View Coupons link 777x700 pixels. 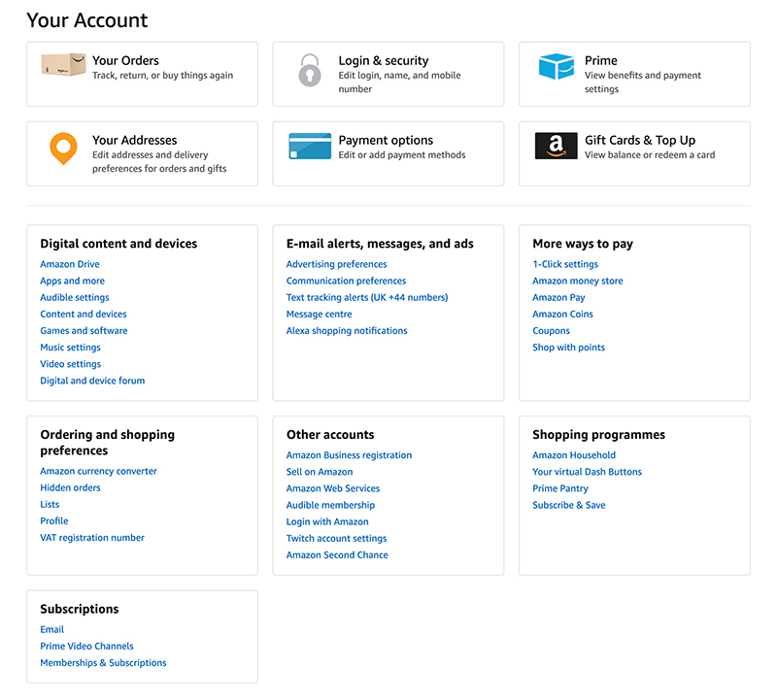[x=551, y=330]
